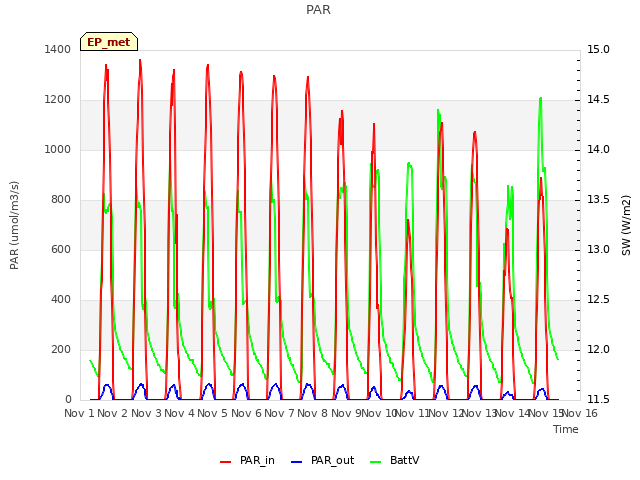Viewport: 640px width, 480px height.
Task: Click the 13.0 right axis tick label
Action: 598,249
